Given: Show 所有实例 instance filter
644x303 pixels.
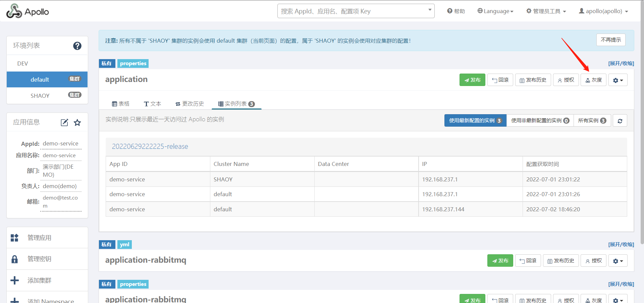Looking at the screenshot, I should tap(592, 121).
